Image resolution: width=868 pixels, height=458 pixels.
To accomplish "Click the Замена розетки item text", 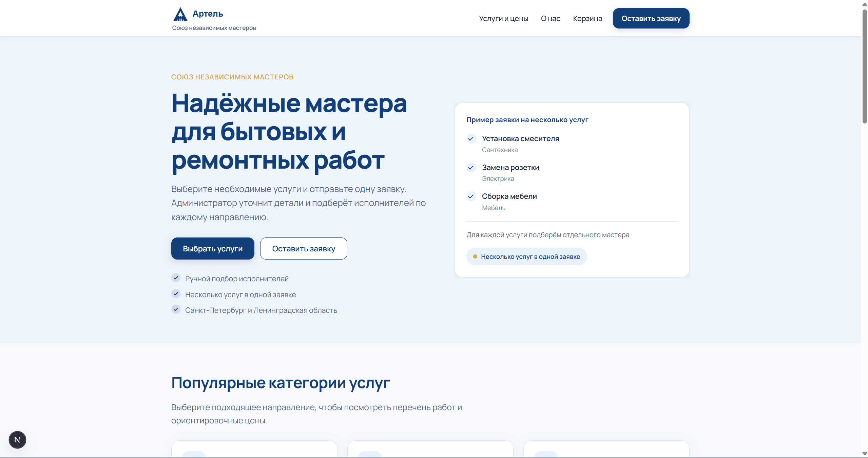I will pyautogui.click(x=510, y=168).
